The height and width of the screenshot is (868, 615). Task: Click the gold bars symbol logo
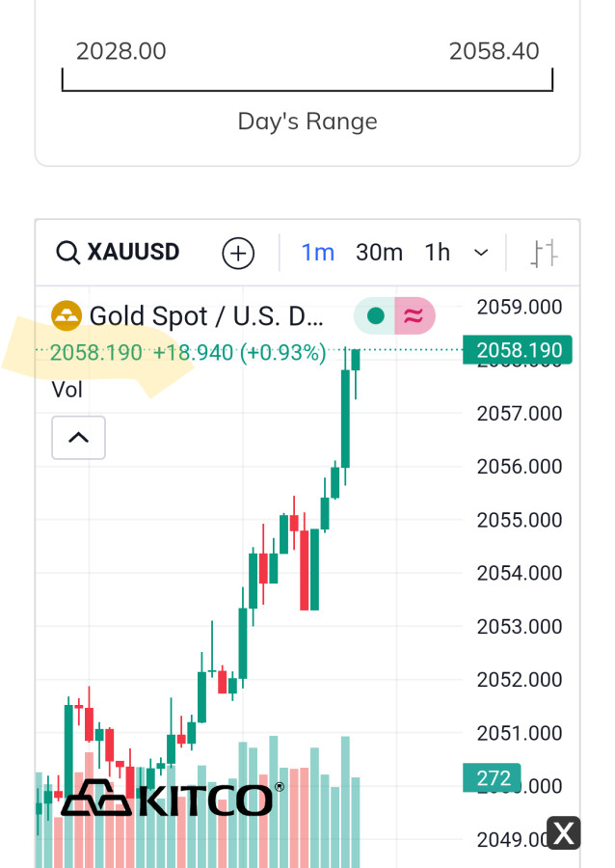coord(67,315)
